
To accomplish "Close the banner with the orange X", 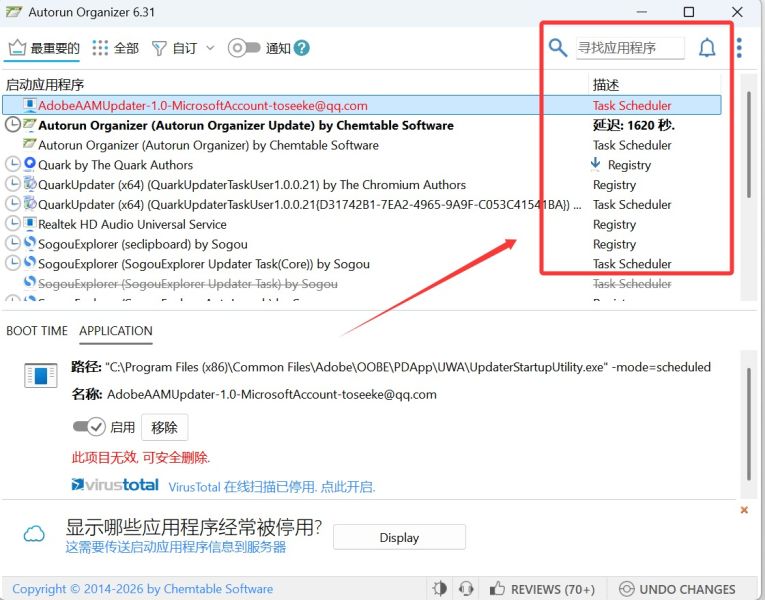I will click(x=744, y=510).
